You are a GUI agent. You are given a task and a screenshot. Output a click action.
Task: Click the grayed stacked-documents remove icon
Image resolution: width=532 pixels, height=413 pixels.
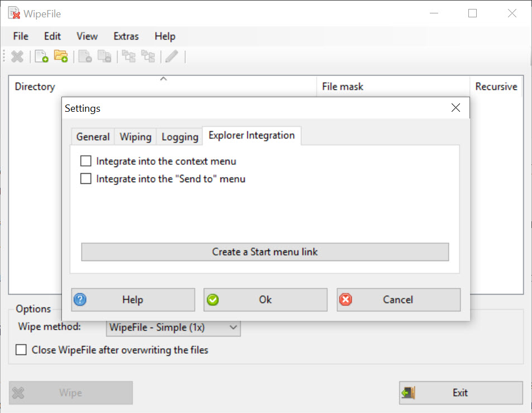tap(104, 56)
